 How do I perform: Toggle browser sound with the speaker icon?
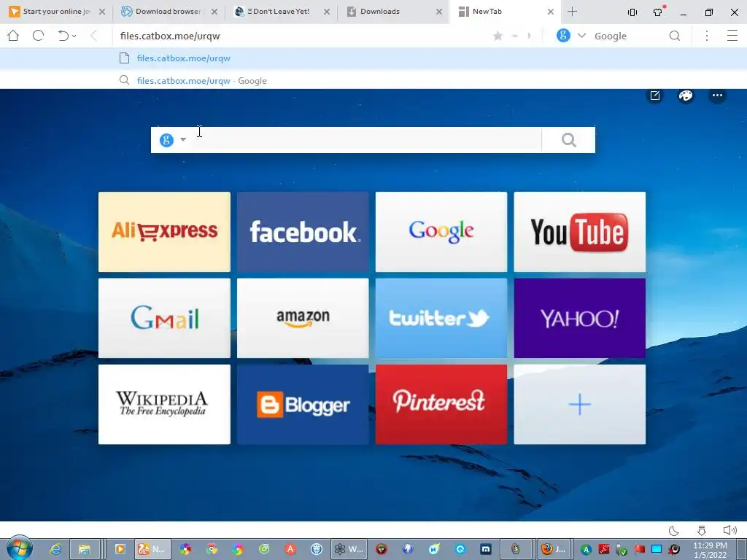729,530
